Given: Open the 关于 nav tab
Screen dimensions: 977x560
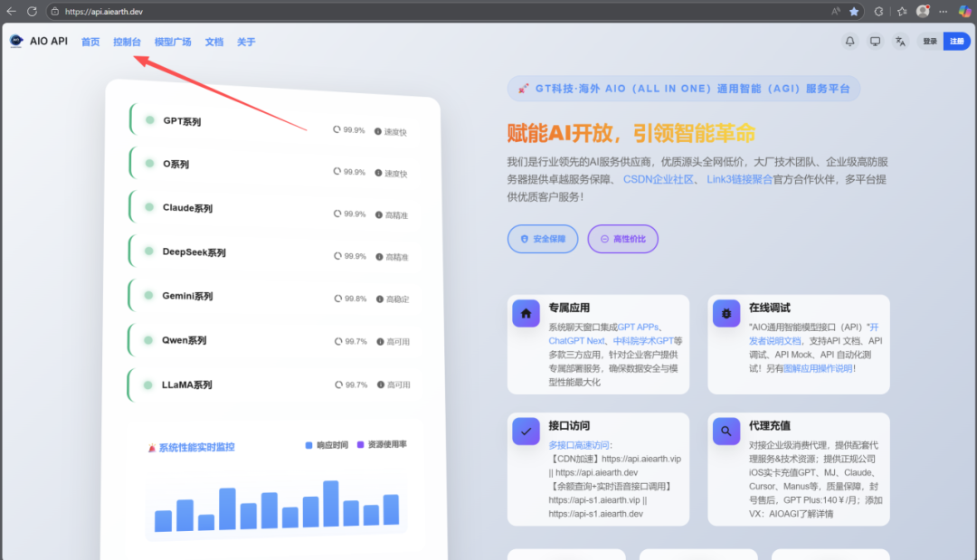Looking at the screenshot, I should [245, 42].
